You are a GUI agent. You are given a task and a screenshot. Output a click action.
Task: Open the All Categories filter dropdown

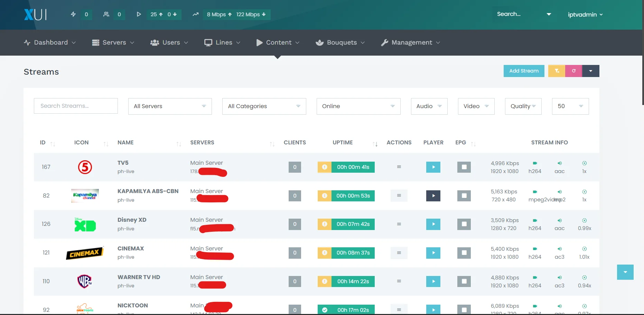[x=264, y=106]
